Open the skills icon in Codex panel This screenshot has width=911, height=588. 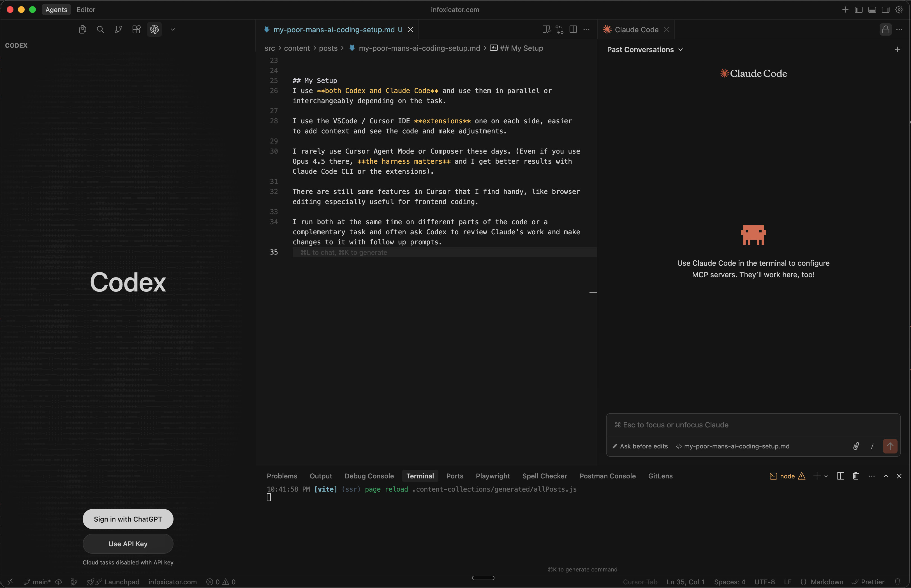[x=136, y=29]
